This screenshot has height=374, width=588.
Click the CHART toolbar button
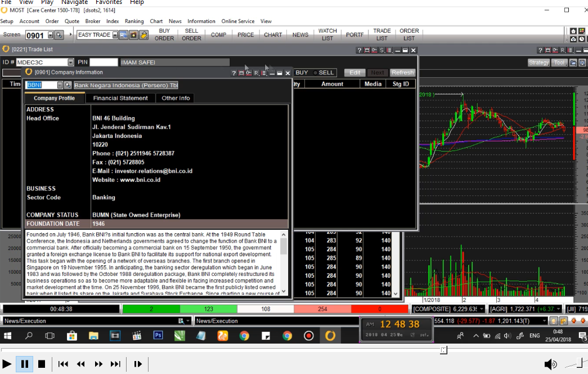pyautogui.click(x=273, y=34)
